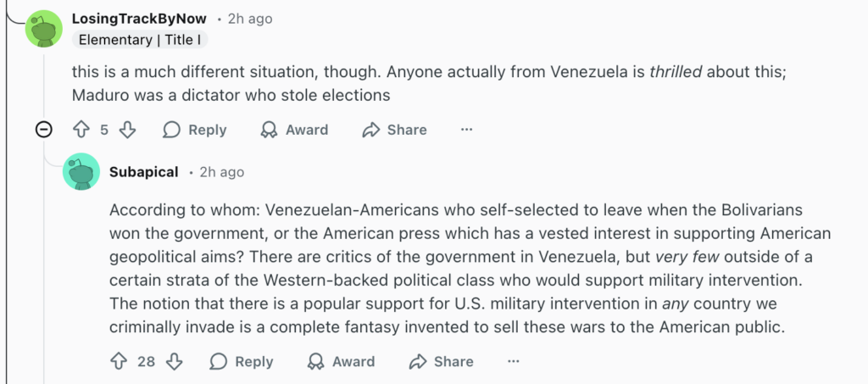
Task: Downvote Subapical's reply
Action: tap(175, 362)
